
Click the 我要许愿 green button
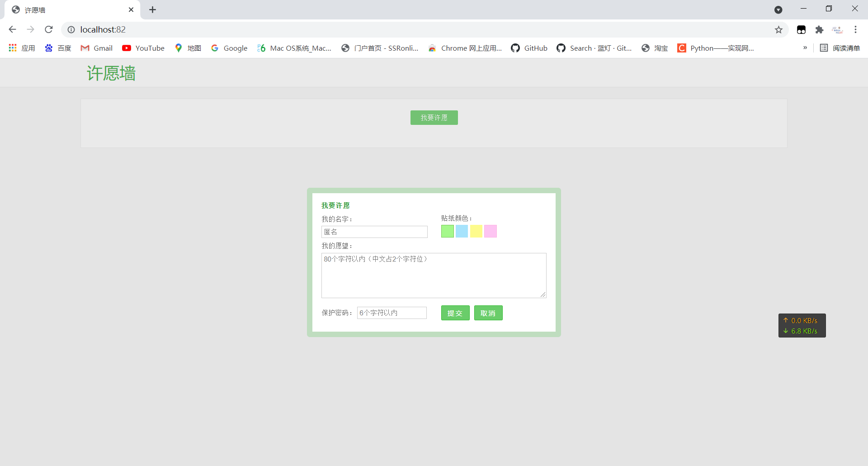pos(434,118)
